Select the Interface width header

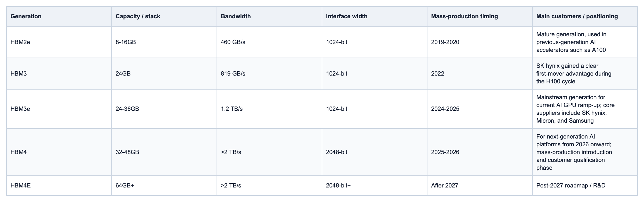(x=375, y=16)
